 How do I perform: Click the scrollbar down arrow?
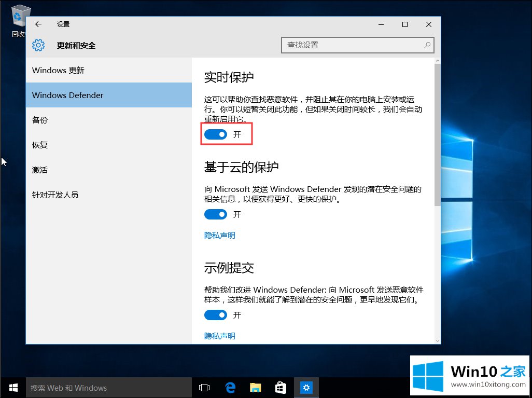437,340
